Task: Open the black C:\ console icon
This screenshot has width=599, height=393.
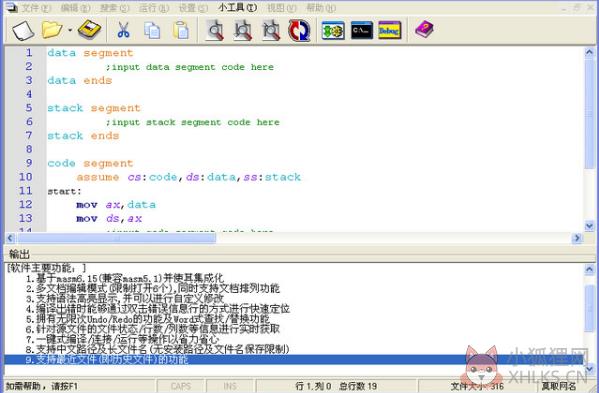Action: tap(361, 31)
